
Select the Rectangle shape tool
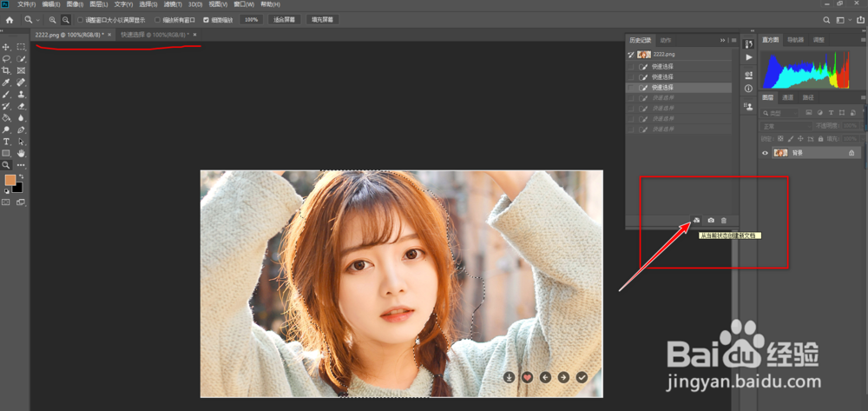pyautogui.click(x=7, y=154)
